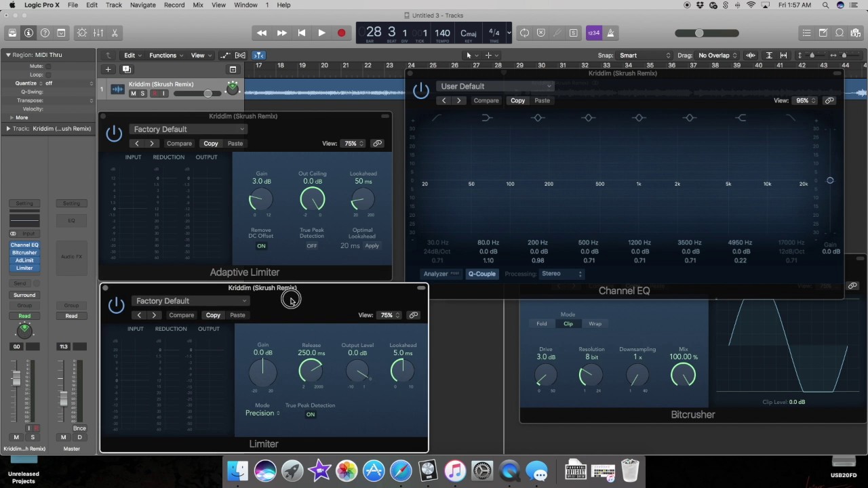Click Apply next to Optimal Lookahead
This screenshot has width=868, height=488.
pos(372,246)
